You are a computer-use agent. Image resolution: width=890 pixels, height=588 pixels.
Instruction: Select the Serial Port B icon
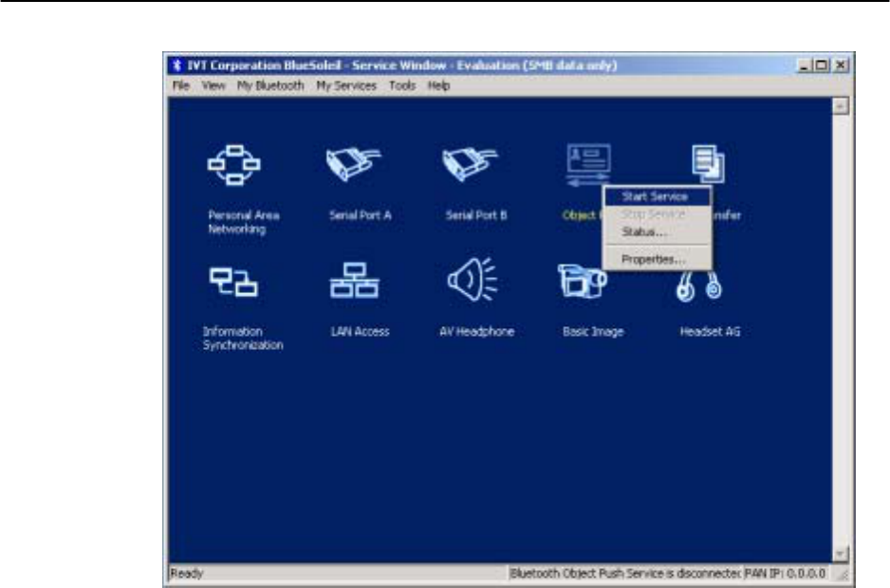470,164
